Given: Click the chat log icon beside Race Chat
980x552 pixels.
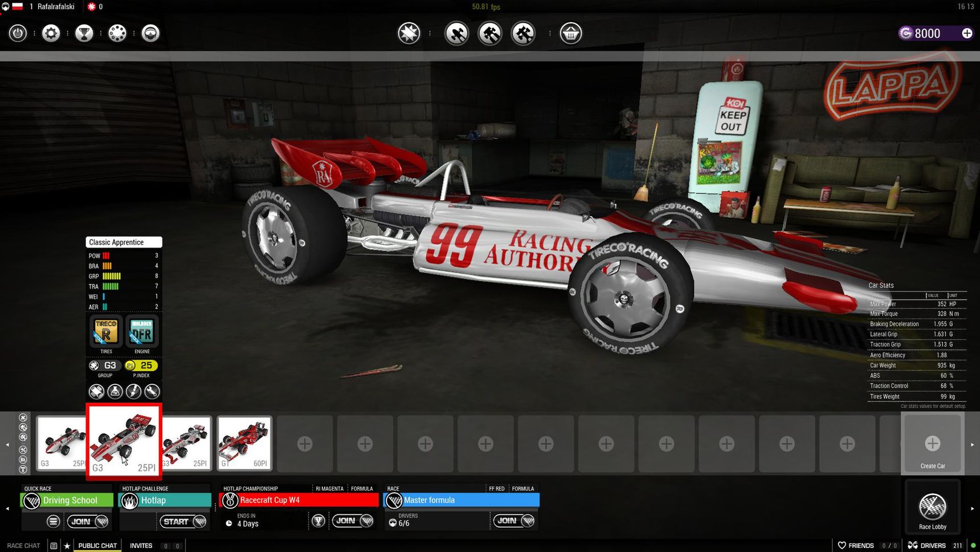Looking at the screenshot, I should pos(54,546).
